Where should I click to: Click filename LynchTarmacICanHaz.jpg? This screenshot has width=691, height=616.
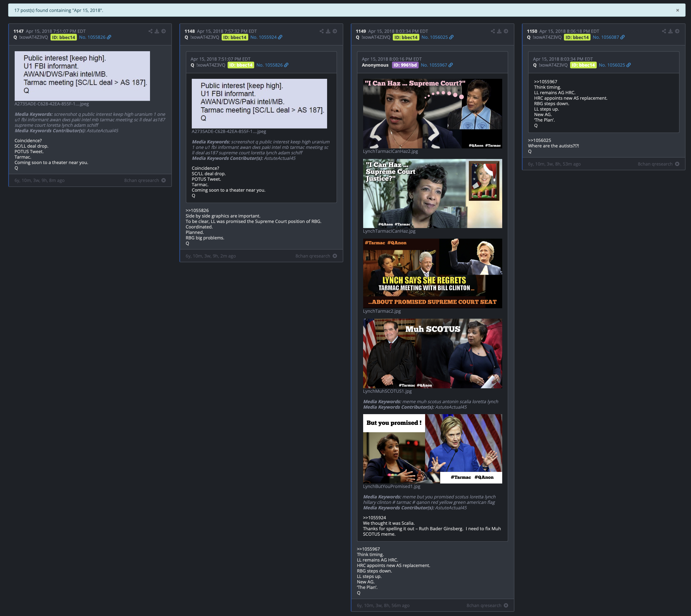pyautogui.click(x=389, y=231)
